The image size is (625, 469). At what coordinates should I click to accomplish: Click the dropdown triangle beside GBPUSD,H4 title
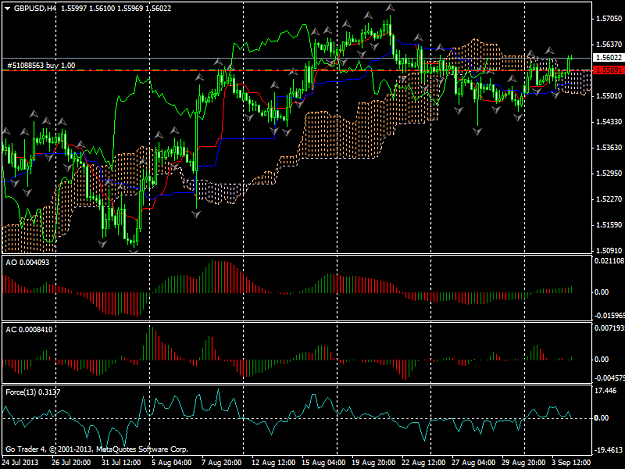(7, 8)
